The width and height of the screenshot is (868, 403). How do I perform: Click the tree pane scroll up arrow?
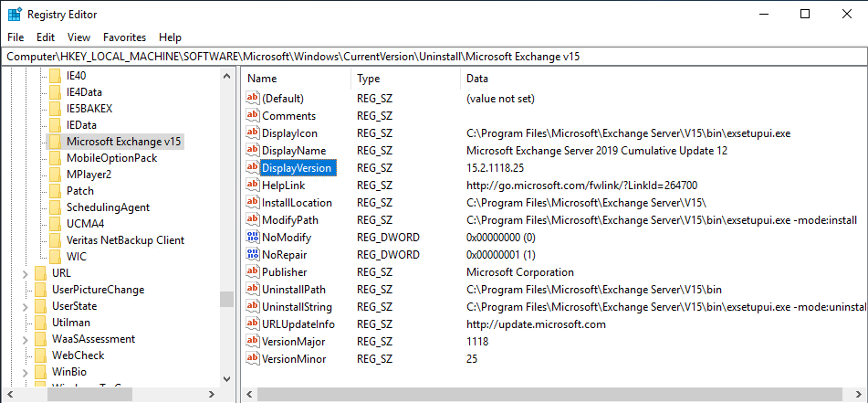pos(226,76)
